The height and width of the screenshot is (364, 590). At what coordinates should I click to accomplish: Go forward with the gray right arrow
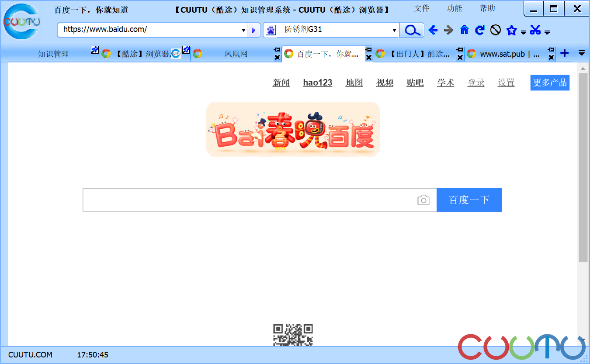448,30
